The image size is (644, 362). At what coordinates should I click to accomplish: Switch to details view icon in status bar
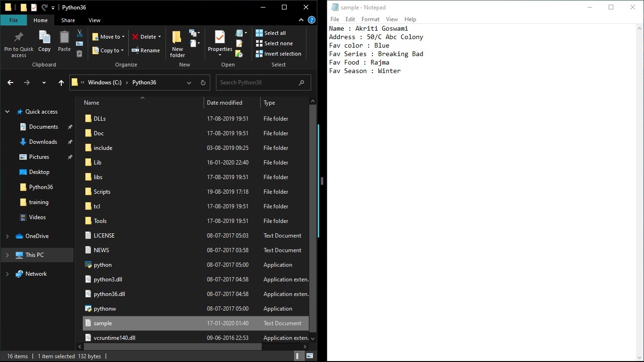pos(298,356)
